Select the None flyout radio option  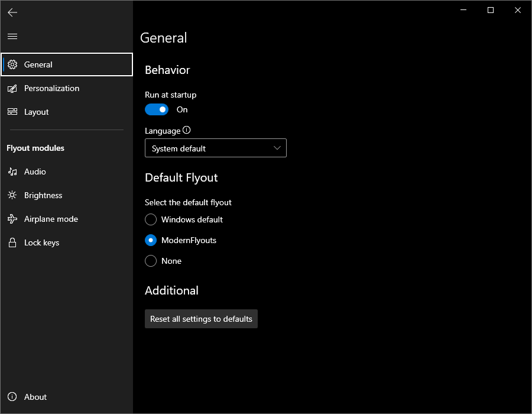151,261
